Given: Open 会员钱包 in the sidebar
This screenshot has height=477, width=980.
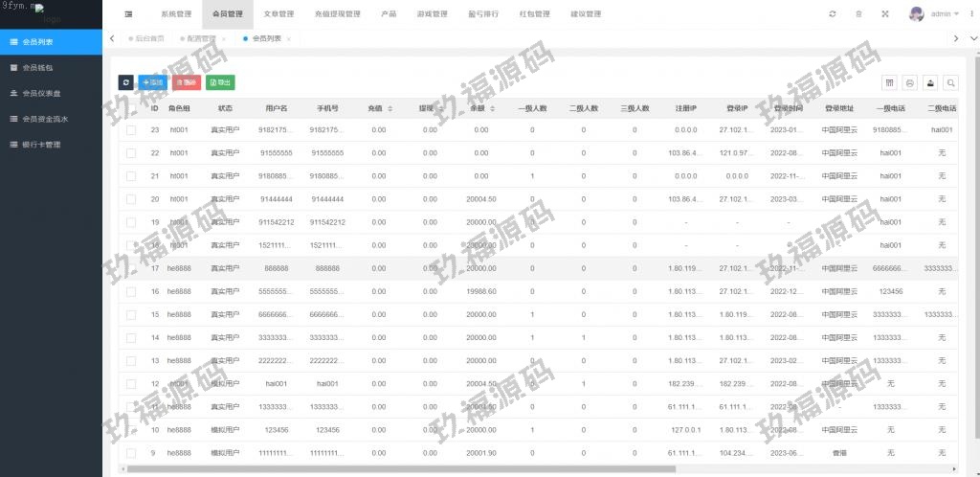Looking at the screenshot, I should point(38,68).
